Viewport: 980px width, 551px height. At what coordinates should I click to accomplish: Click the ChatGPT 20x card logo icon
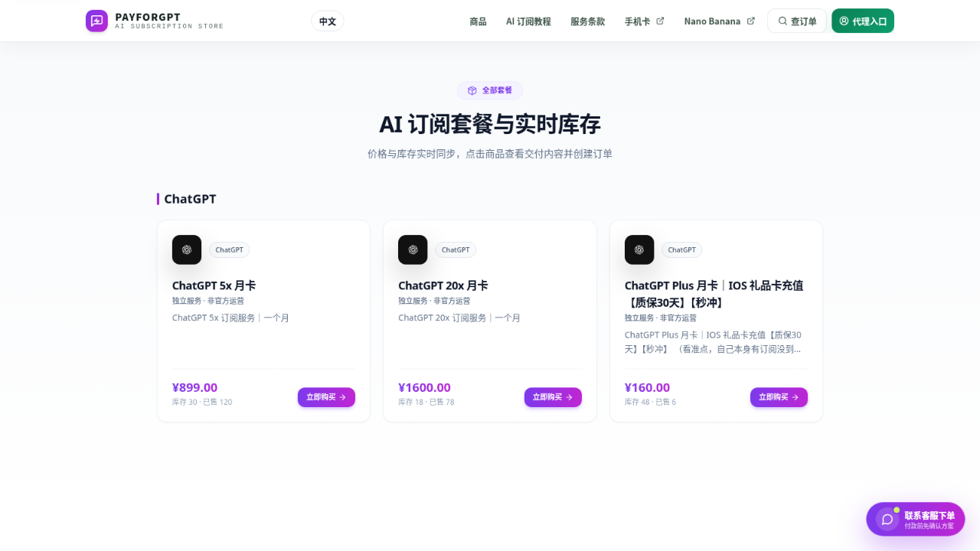point(413,249)
